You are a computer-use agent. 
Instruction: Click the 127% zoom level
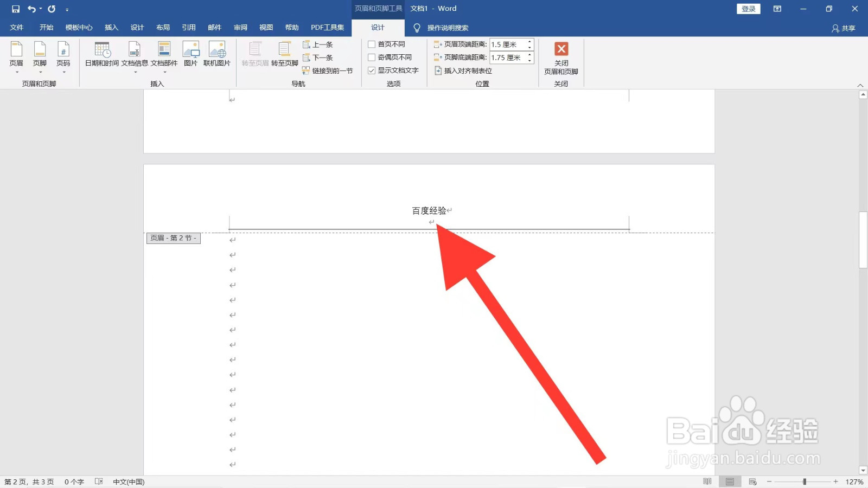[854, 482]
